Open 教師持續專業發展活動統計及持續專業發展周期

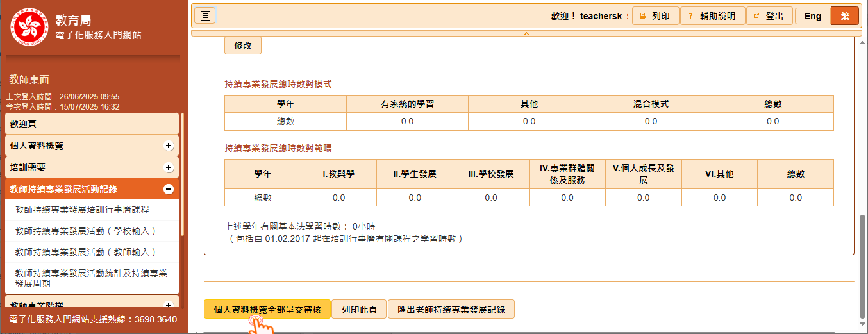pos(92,278)
